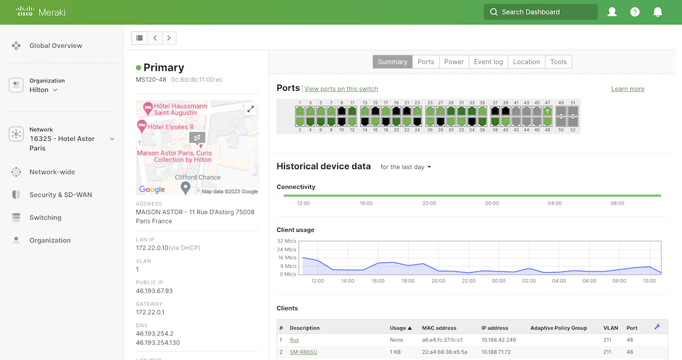Click the Global Overview sidebar icon
Image resolution: width=682 pixels, height=360 pixels.
click(x=16, y=46)
